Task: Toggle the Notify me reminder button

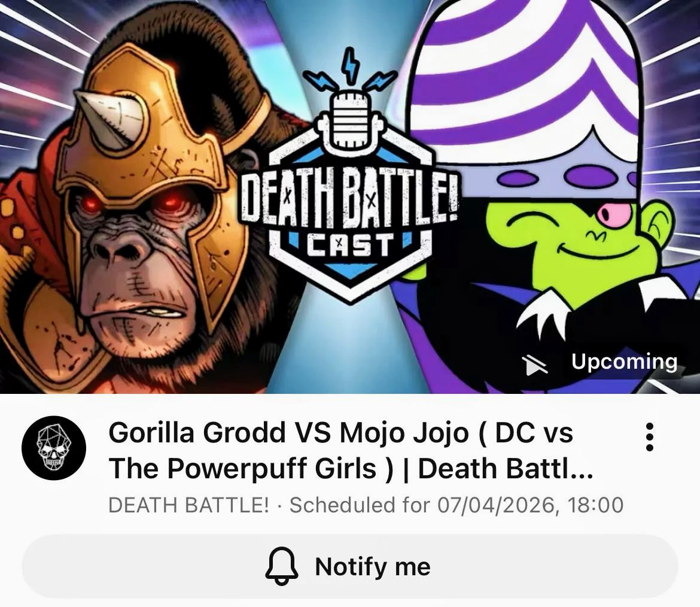Action: (x=350, y=566)
